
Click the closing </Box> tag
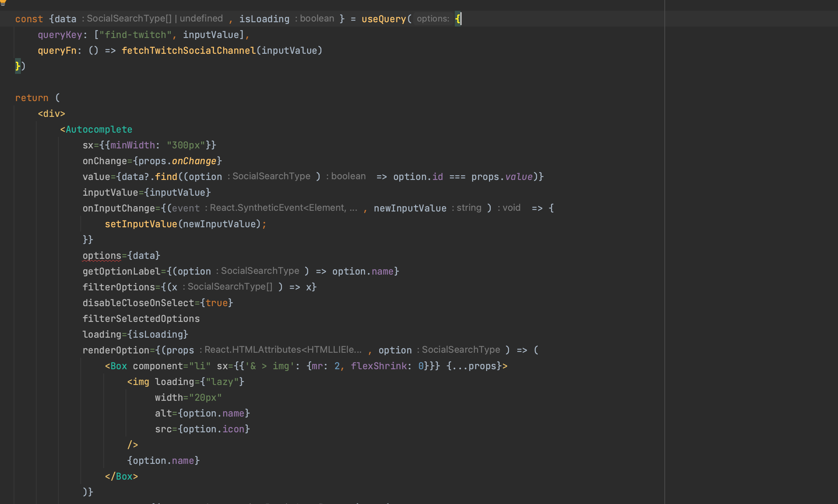(121, 476)
